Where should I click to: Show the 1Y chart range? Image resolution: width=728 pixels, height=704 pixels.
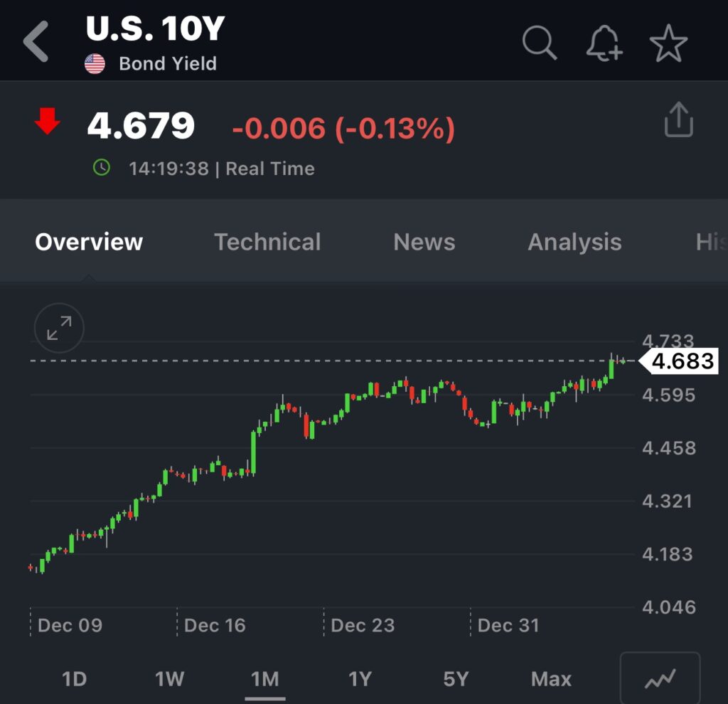tap(360, 679)
